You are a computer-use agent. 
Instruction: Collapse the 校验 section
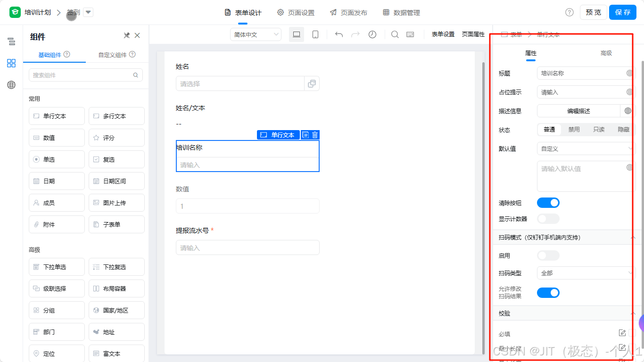(x=633, y=313)
